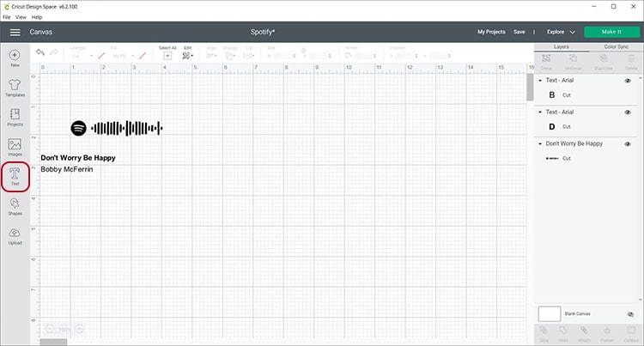Image resolution: width=644 pixels, height=346 pixels.
Task: Redo the last action
Action: click(x=53, y=52)
